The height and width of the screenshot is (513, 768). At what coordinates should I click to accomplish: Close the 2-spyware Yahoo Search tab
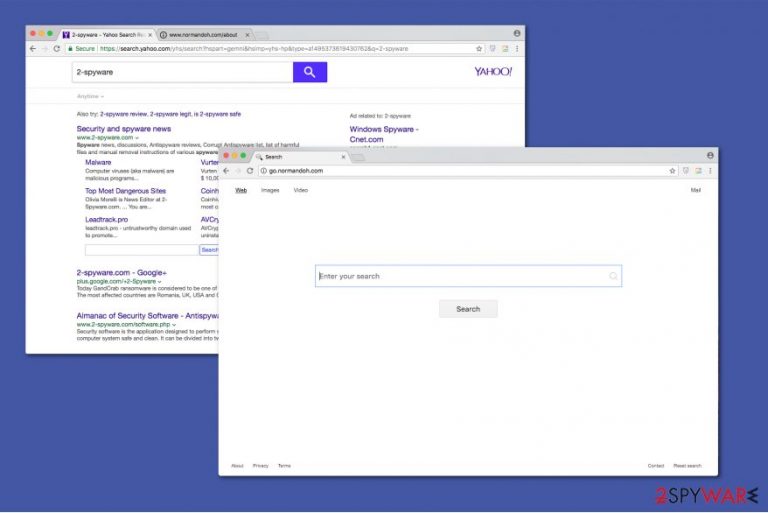point(150,35)
